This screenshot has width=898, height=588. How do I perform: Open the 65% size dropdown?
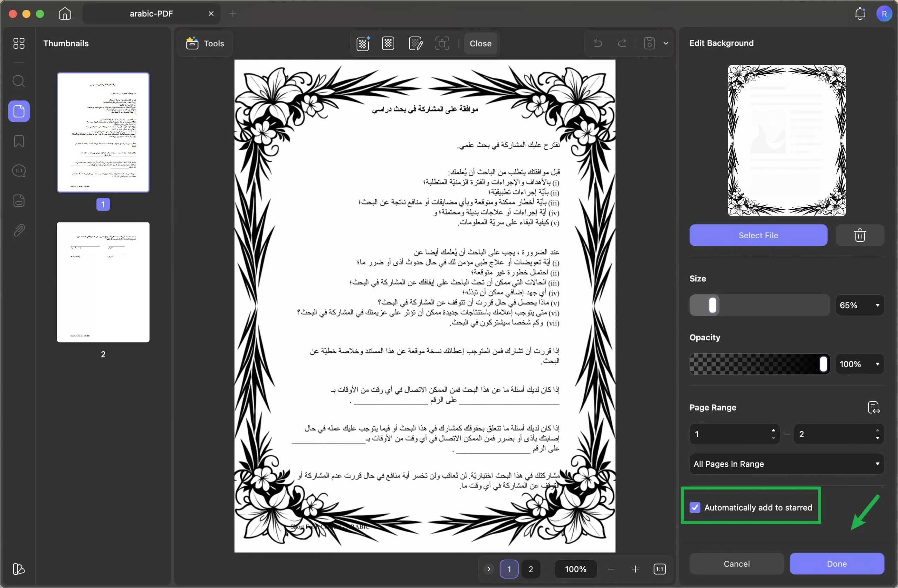tap(859, 305)
